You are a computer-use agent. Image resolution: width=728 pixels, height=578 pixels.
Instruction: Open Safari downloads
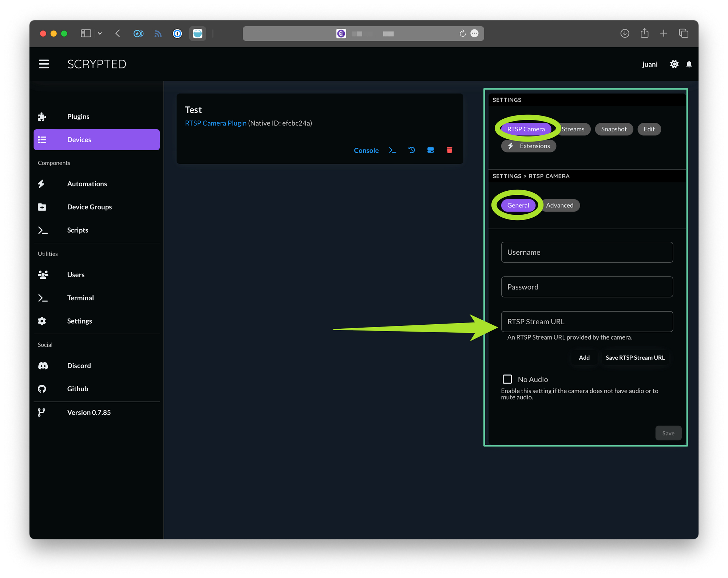[625, 33]
